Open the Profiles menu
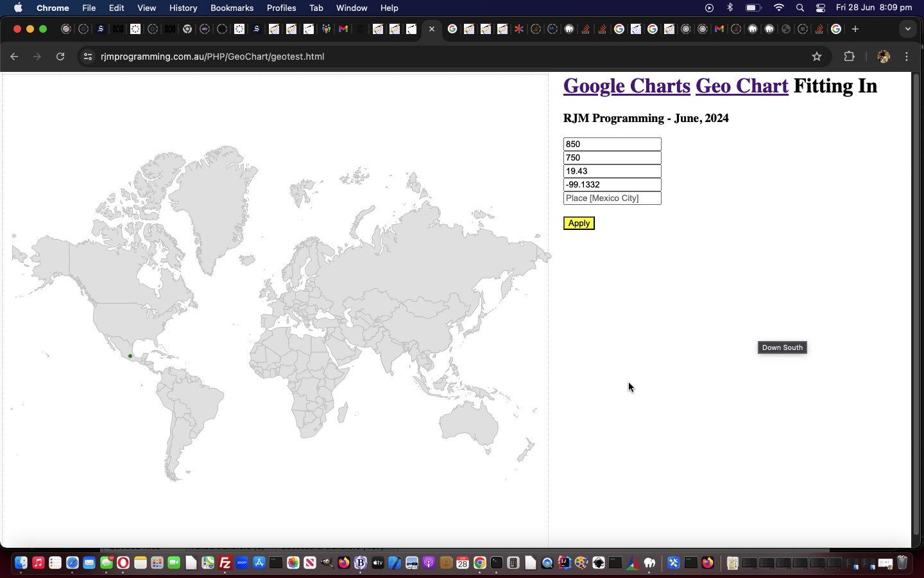 click(x=282, y=8)
